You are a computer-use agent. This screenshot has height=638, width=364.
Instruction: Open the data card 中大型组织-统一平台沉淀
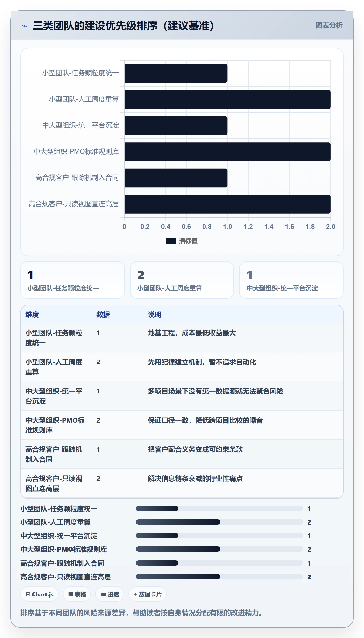[291, 280]
